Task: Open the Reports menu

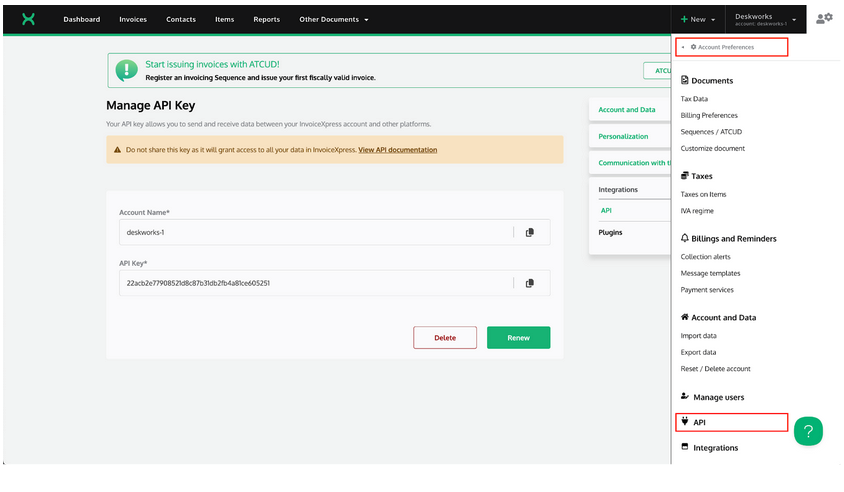Action: pyautogui.click(x=266, y=19)
